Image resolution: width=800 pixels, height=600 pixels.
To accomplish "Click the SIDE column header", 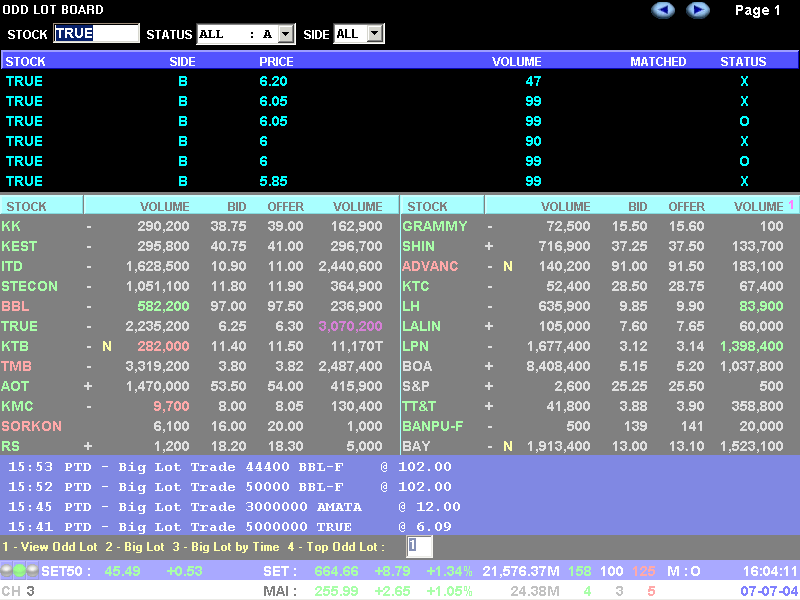I will [x=182, y=62].
